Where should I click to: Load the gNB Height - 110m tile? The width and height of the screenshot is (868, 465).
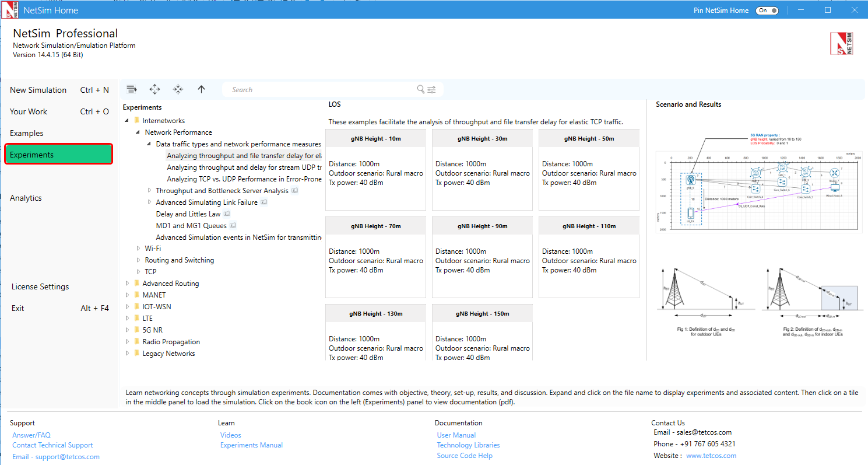pos(589,257)
